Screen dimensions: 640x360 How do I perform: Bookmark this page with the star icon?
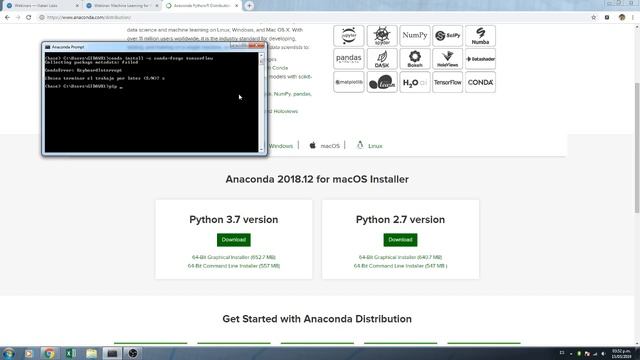click(x=593, y=18)
